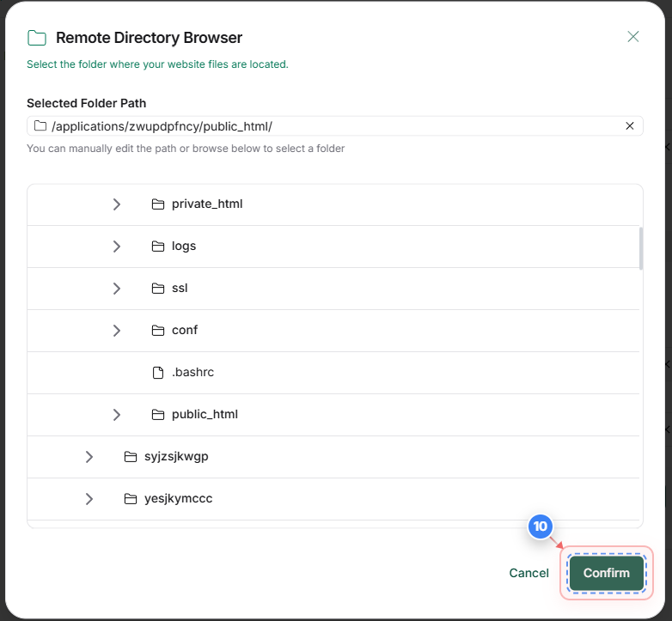Screen dimensions: 672x621
Task: Click the syjzsjkwgp folder icon
Action: tap(131, 457)
